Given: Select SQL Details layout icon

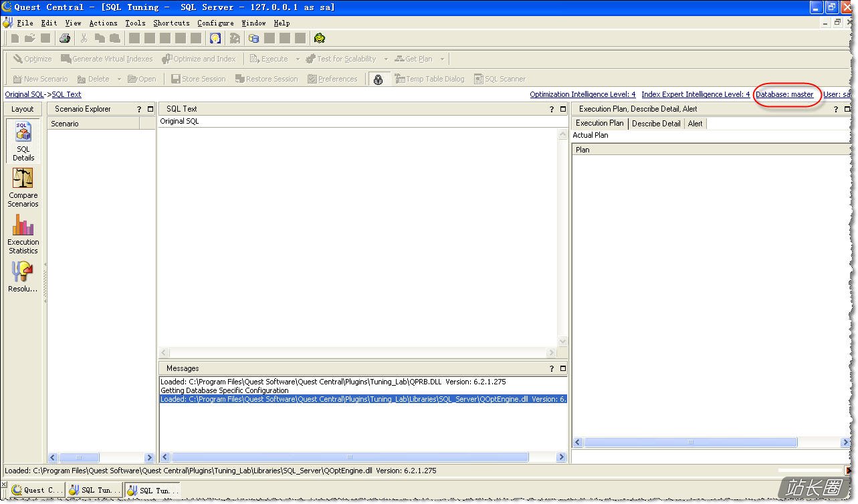Looking at the screenshot, I should pyautogui.click(x=23, y=142).
